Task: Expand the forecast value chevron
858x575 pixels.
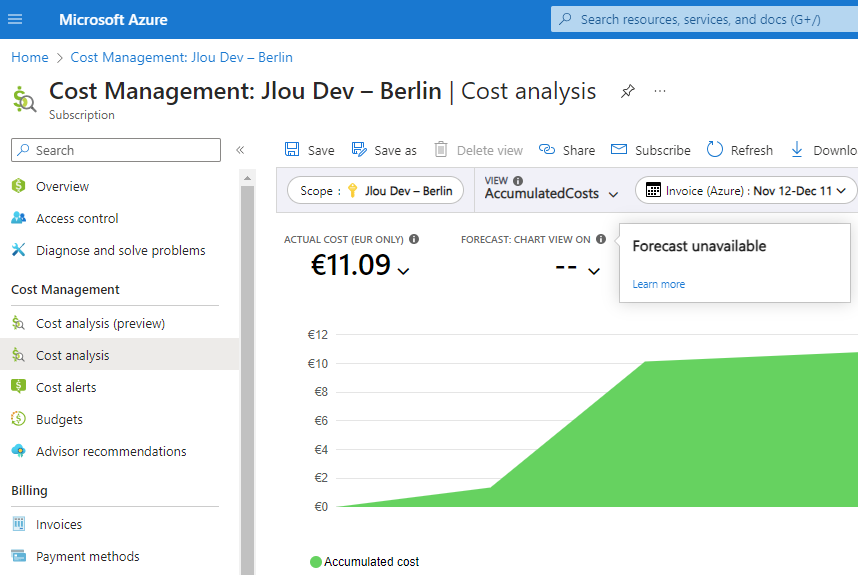Action: point(594,271)
